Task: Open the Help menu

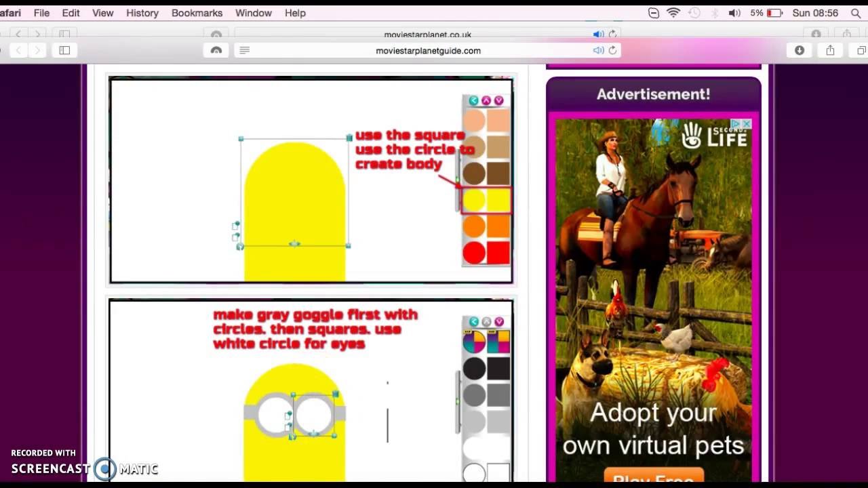Action: (295, 13)
